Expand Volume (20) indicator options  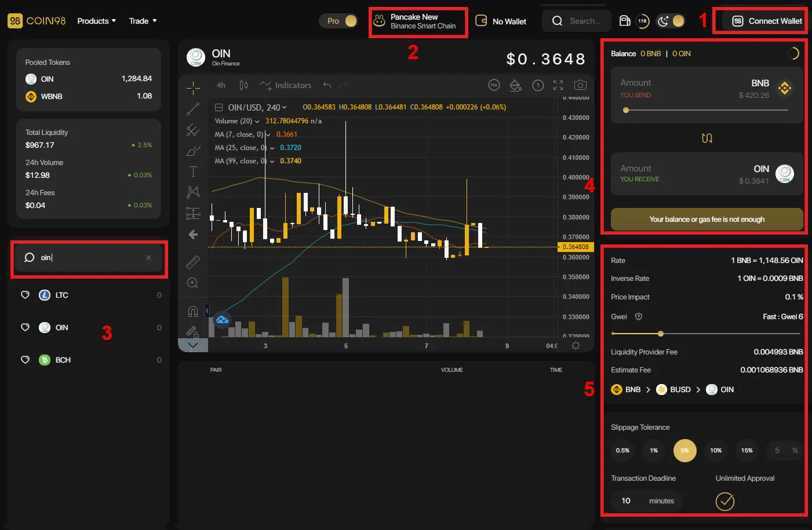click(x=257, y=122)
